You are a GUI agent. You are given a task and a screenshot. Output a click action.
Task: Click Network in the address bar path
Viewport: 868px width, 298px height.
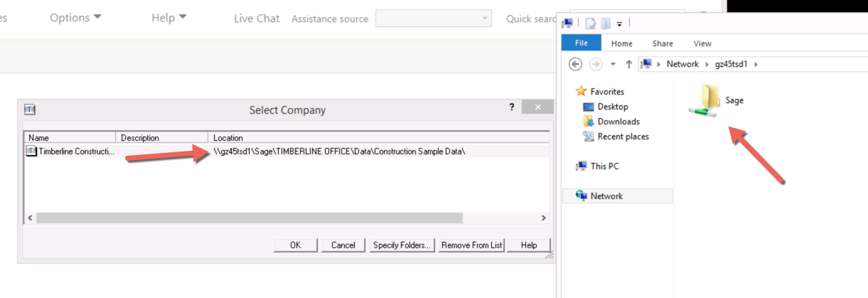(682, 64)
